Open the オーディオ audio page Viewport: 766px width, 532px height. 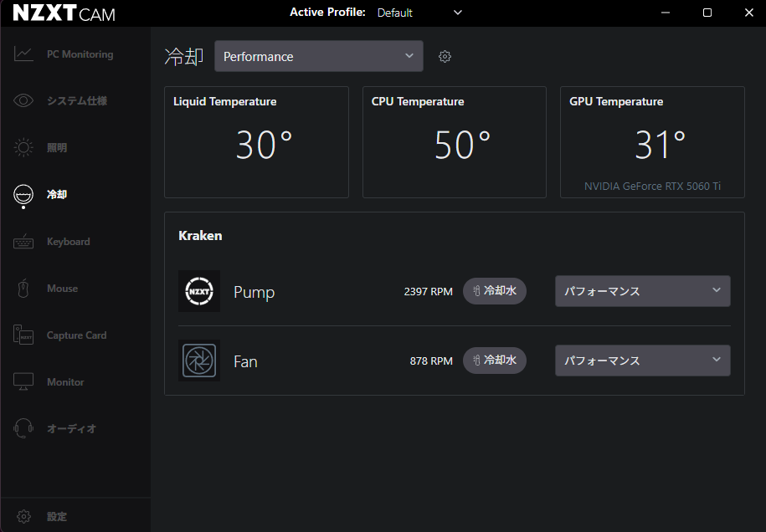click(x=75, y=428)
